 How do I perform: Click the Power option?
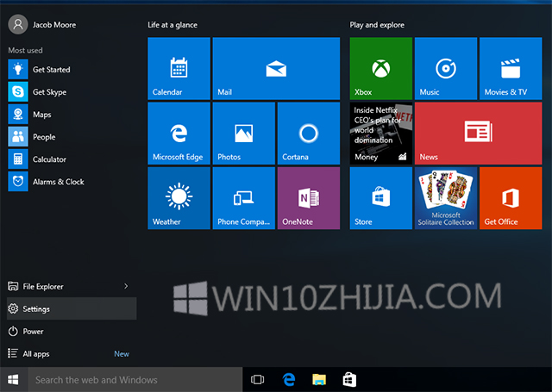[x=72, y=331]
